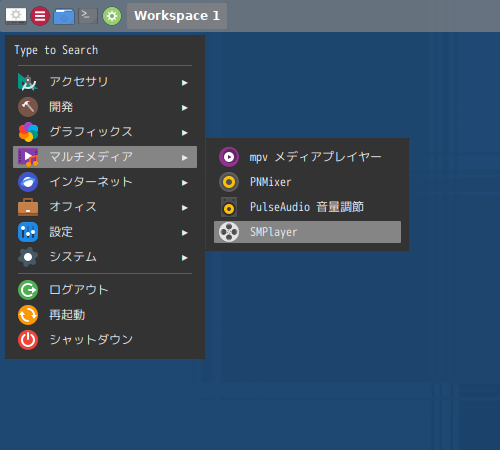Focus the Type to Search field
Viewport: 500px width, 450px height.
pos(105,50)
